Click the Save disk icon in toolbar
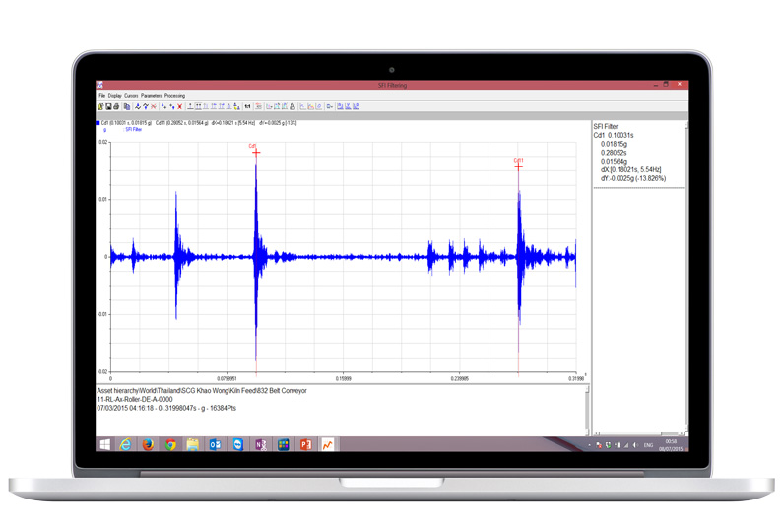This screenshot has height=532, width=783. coord(106,106)
